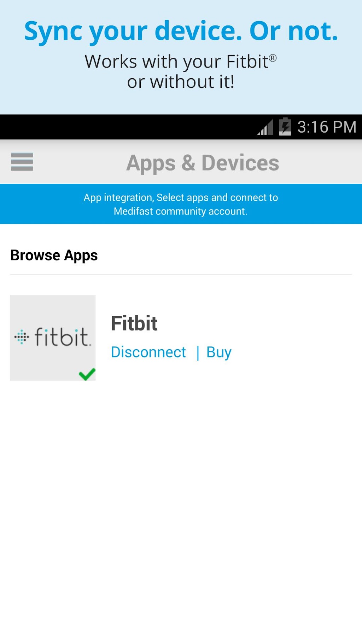This screenshot has height=644, width=362.
Task: Disconnect the Fitbit app
Action: (148, 352)
